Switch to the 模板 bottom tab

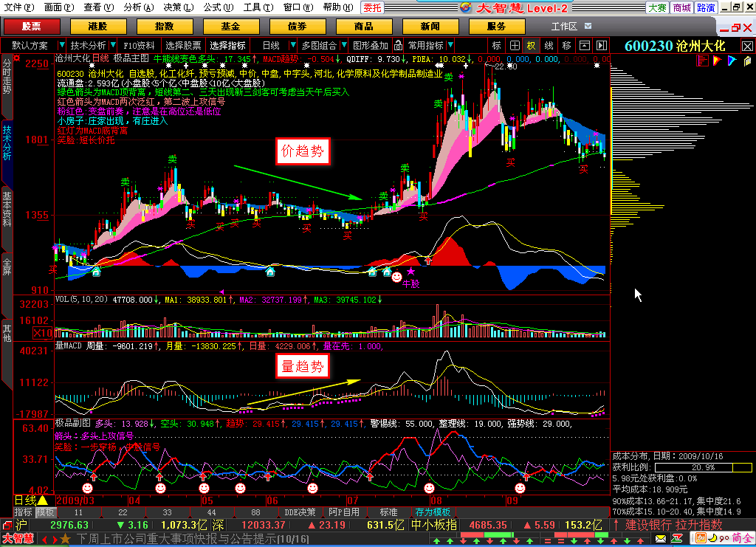pos(45,512)
